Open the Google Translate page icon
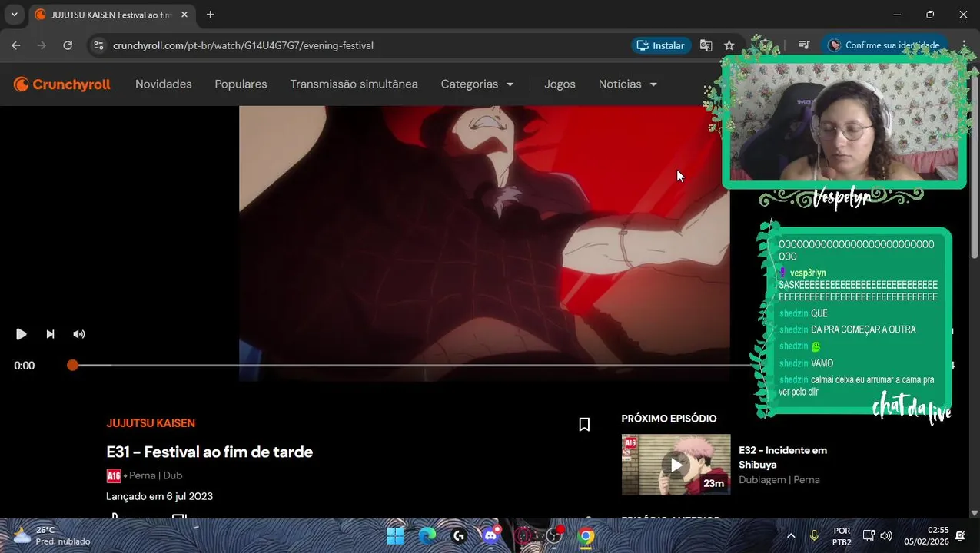This screenshot has width=980, height=553. 706,45
